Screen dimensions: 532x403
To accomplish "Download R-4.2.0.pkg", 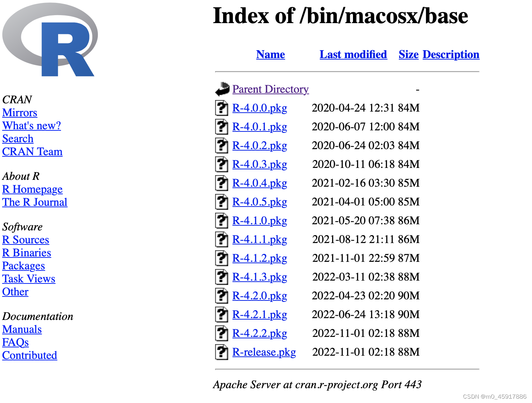I will tap(260, 296).
